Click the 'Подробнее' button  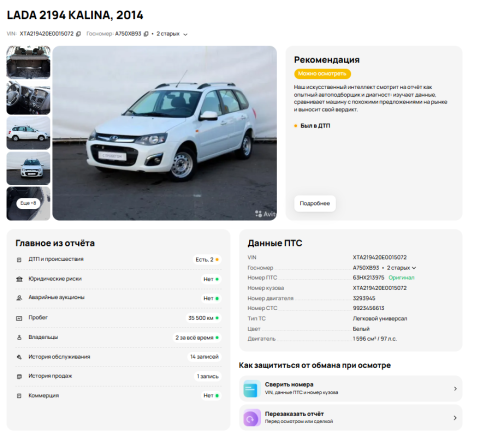[315, 203]
